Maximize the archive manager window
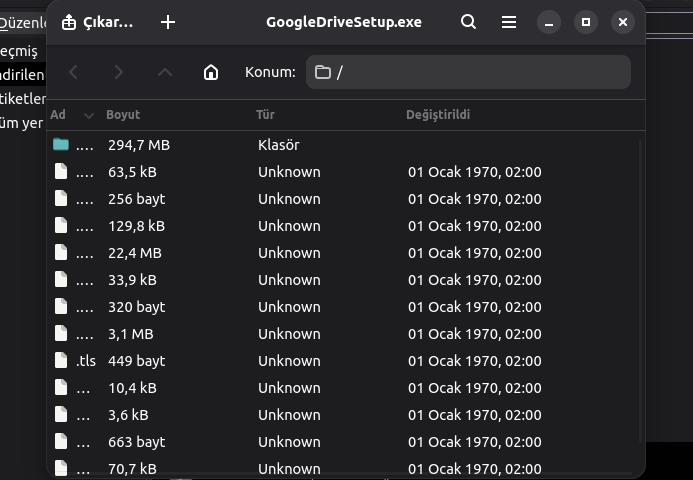This screenshot has height=480, width=693. 586,22
